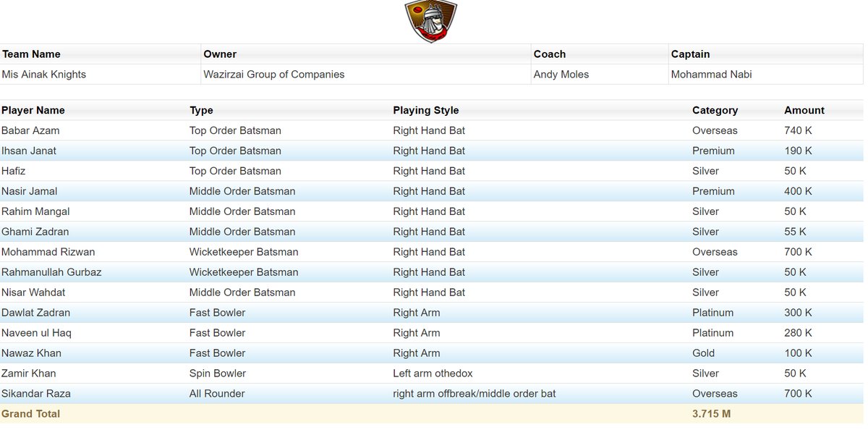Image resolution: width=868 pixels, height=430 pixels.
Task: Click the 740 K amount for Babar Azam
Action: click(x=797, y=130)
